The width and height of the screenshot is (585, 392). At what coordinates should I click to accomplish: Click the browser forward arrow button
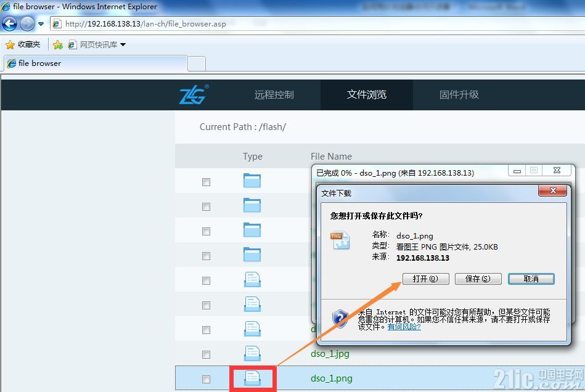point(27,24)
